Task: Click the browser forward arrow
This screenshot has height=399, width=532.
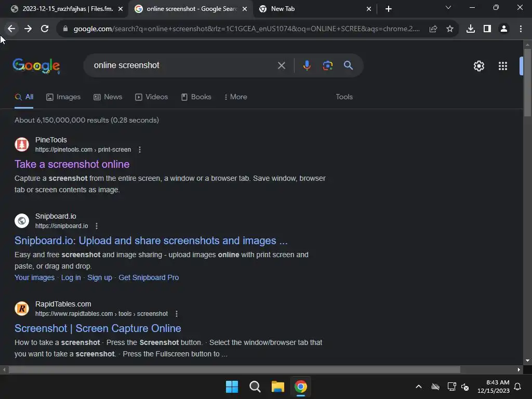Action: pos(28,29)
